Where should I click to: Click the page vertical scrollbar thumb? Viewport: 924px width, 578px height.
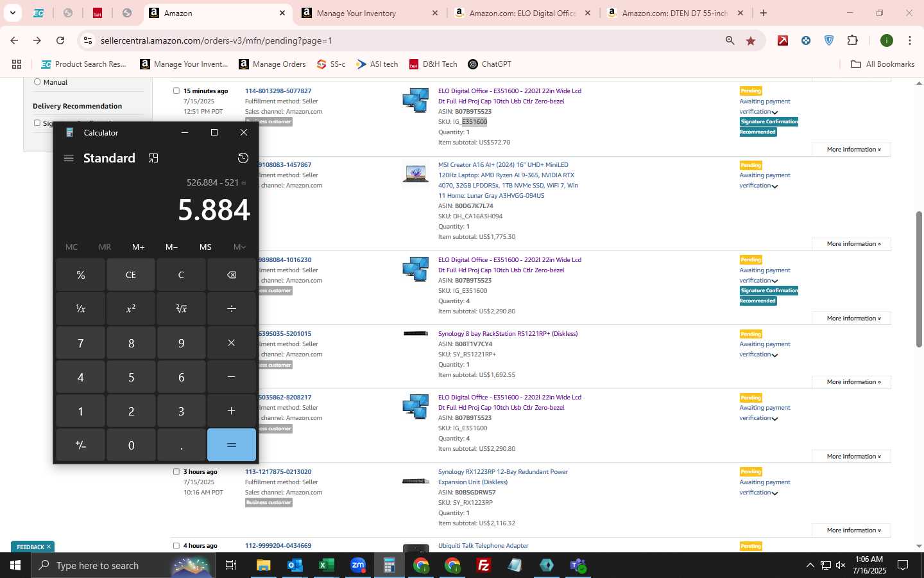919,279
